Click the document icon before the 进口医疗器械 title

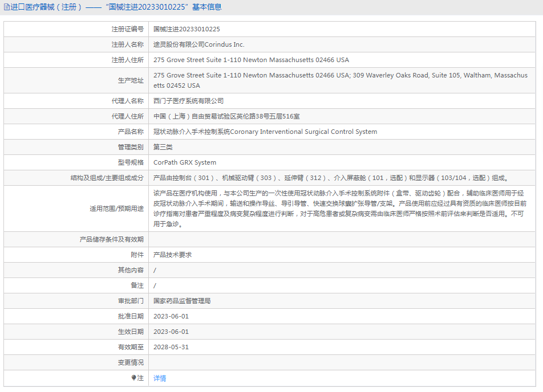pyautogui.click(x=7, y=7)
